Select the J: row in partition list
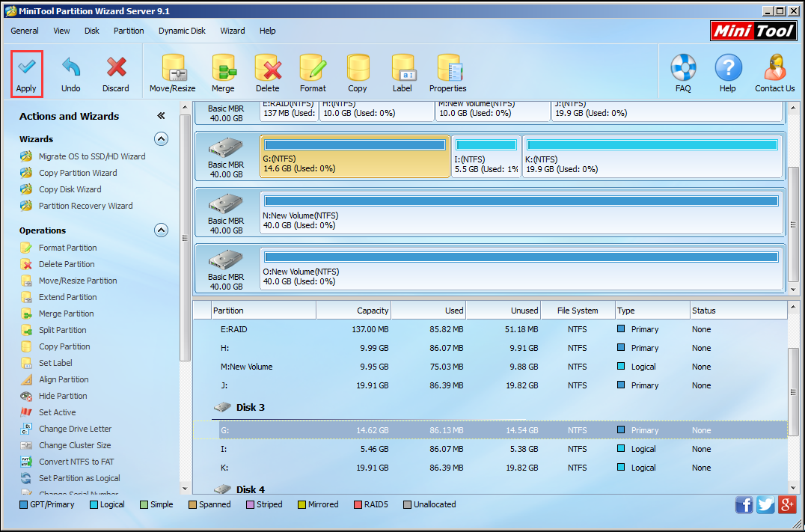This screenshot has height=532, width=805. tap(490, 385)
